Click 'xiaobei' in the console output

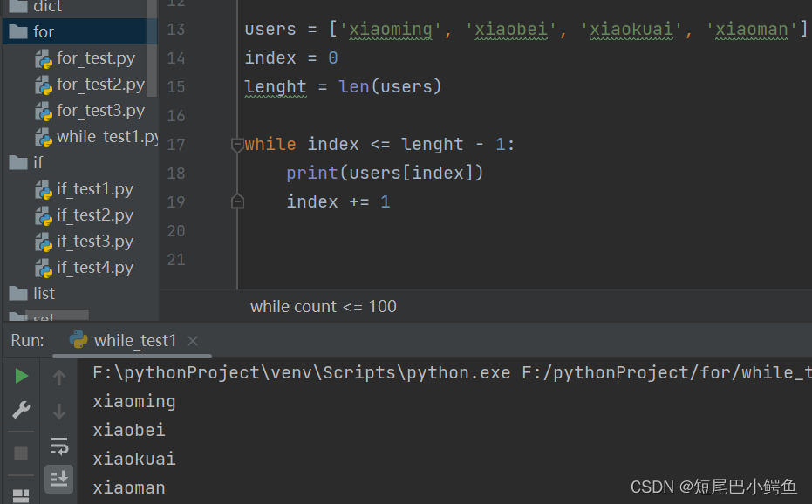129,431
